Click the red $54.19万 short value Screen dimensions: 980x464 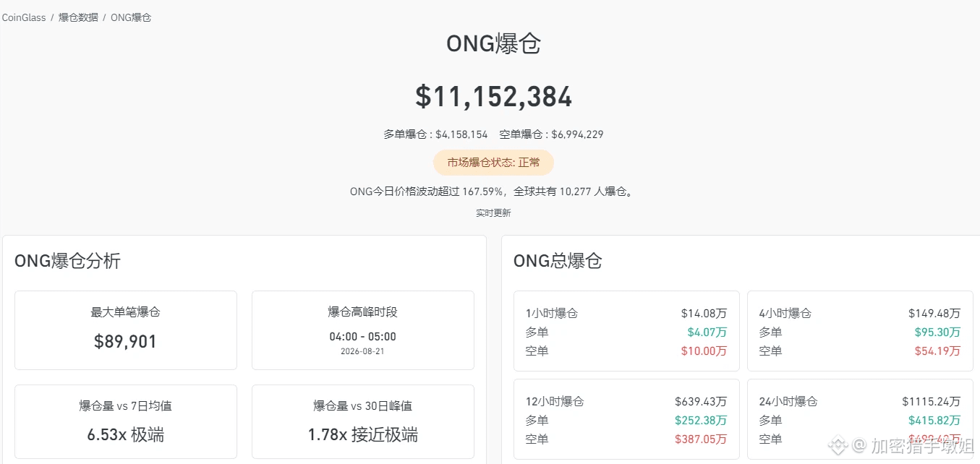(x=937, y=351)
